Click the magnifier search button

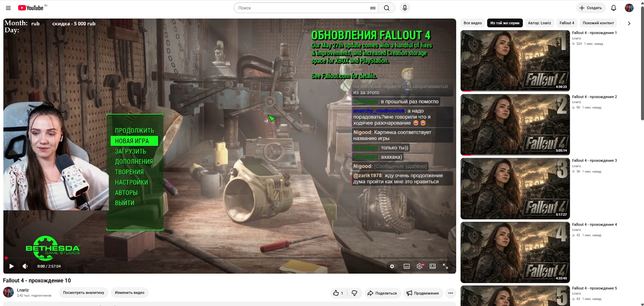click(387, 8)
